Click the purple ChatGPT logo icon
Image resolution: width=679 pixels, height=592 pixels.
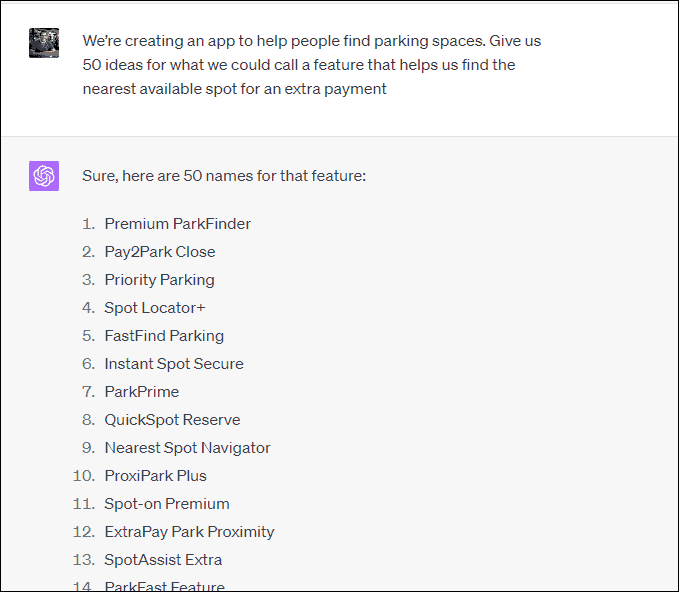point(44,176)
